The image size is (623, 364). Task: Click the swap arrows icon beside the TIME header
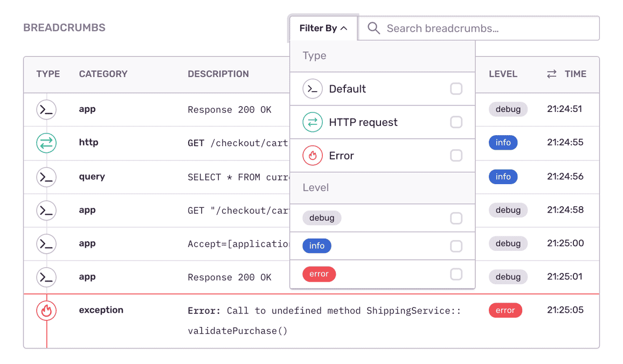551,74
